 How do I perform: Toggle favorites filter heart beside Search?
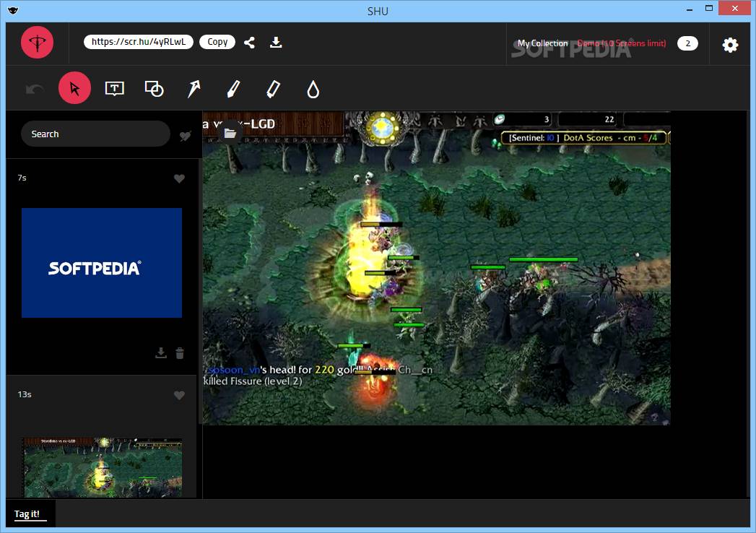pyautogui.click(x=185, y=136)
